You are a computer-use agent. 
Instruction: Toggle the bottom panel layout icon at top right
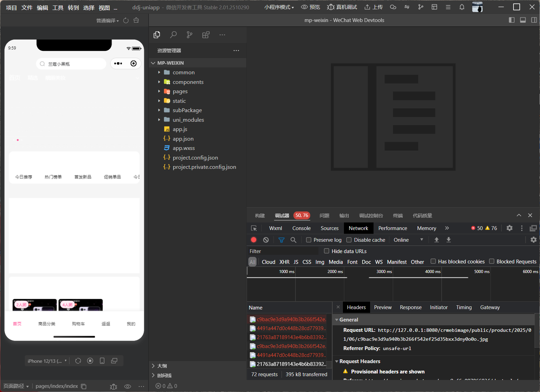(523, 20)
